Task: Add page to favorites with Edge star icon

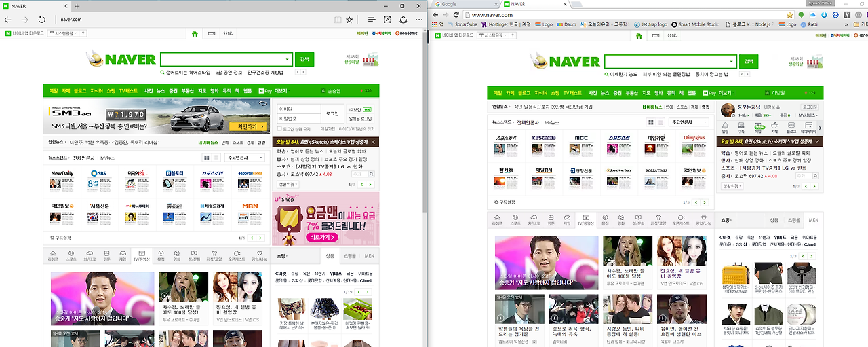Action: 349,20
